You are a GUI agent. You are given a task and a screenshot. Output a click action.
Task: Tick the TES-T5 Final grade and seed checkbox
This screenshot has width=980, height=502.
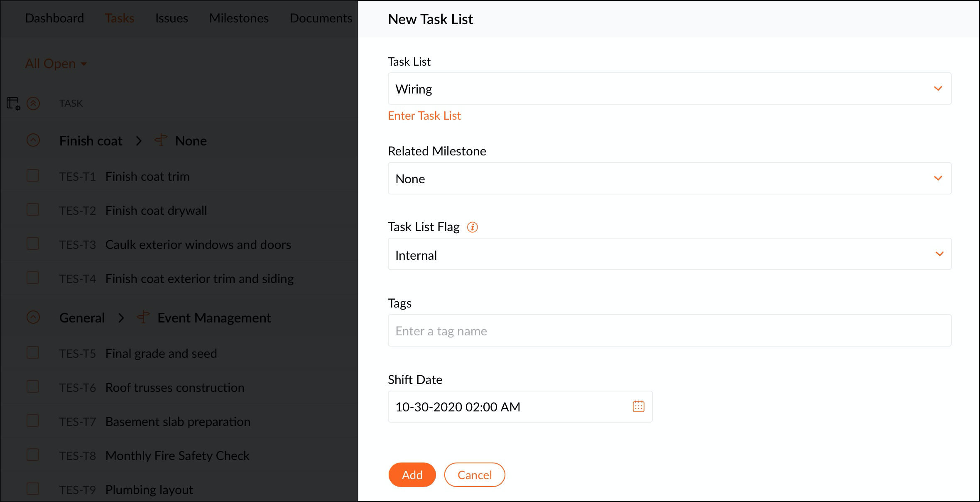33,353
